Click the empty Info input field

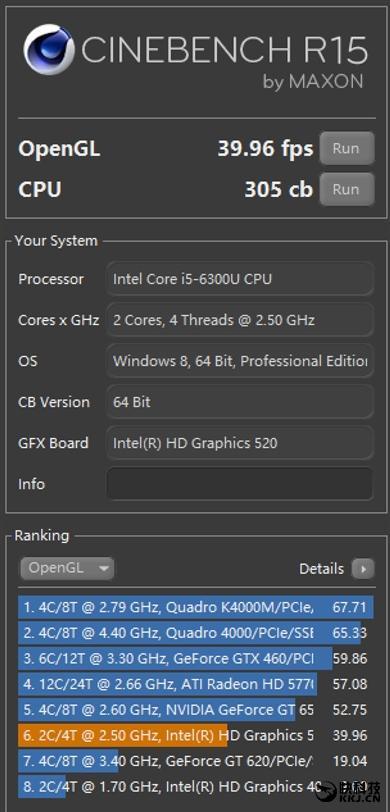point(239,484)
